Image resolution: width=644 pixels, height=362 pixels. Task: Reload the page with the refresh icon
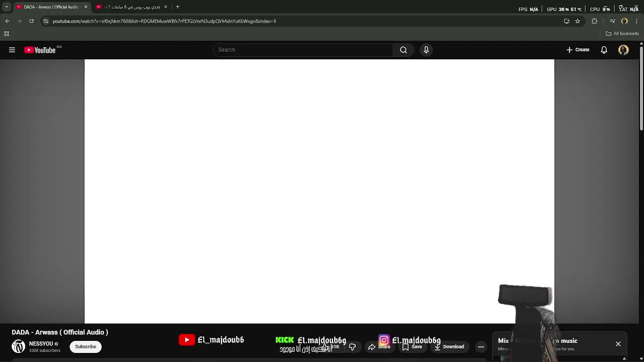tap(31, 21)
